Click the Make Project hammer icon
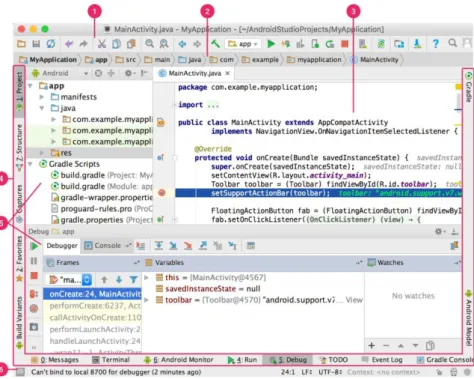Screen dimensions: 474x379 (215, 44)
